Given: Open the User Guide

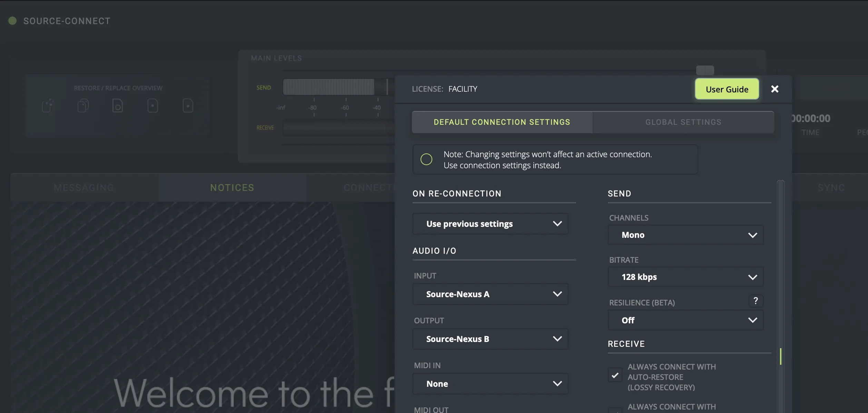Looking at the screenshot, I should coord(727,89).
